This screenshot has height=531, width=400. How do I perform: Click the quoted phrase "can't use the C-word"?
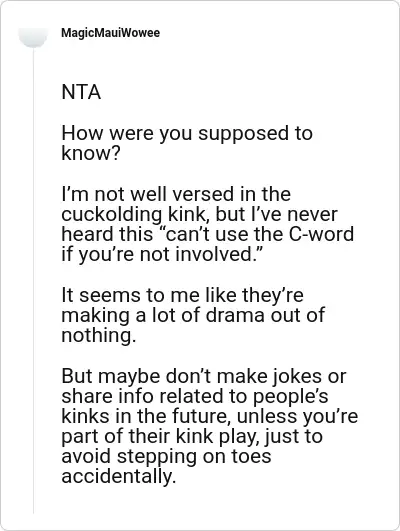click(259, 234)
